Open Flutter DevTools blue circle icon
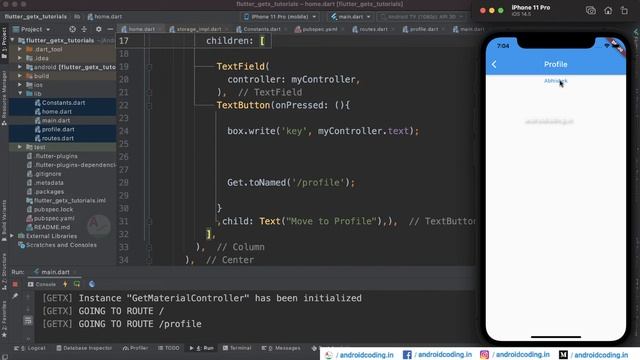 click(92, 284)
